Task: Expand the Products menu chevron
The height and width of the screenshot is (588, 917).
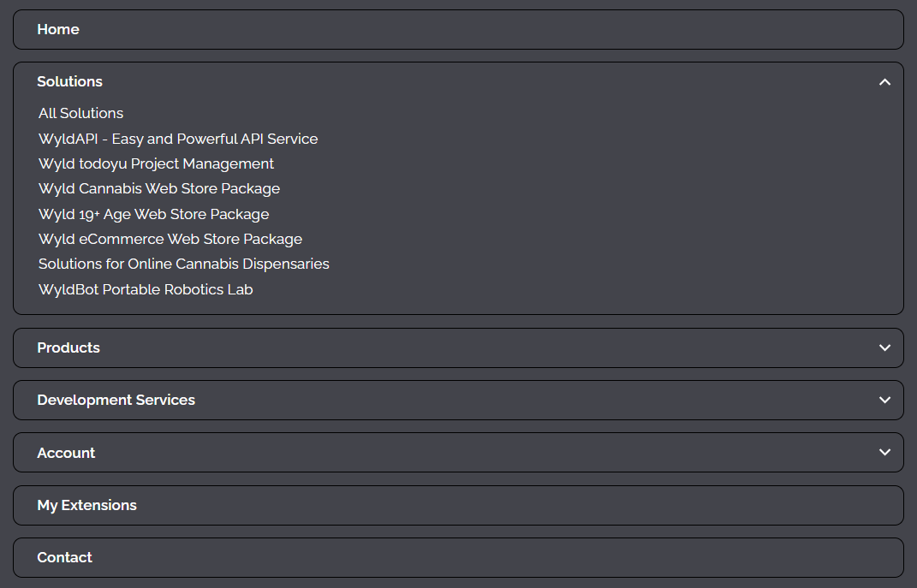Action: click(x=884, y=347)
